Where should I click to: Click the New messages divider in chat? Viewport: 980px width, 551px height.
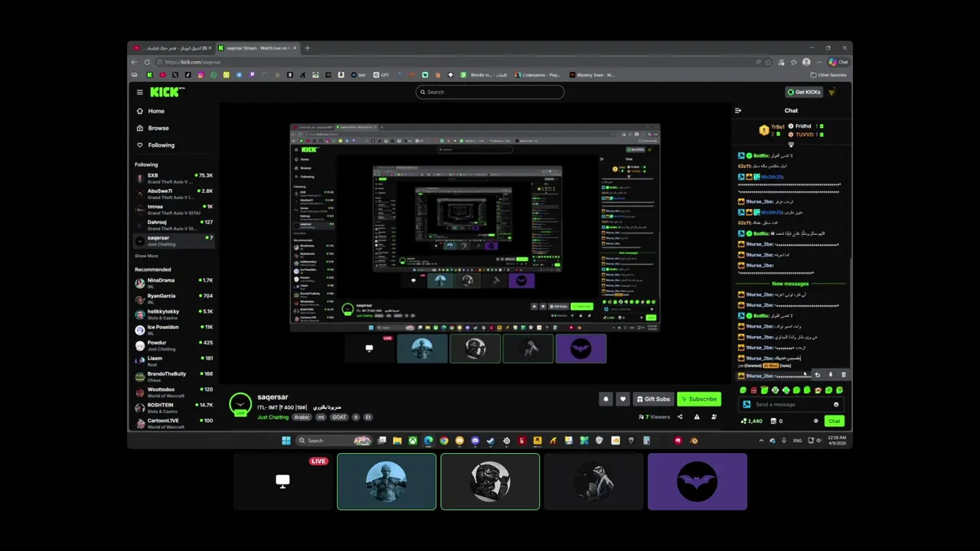[790, 283]
